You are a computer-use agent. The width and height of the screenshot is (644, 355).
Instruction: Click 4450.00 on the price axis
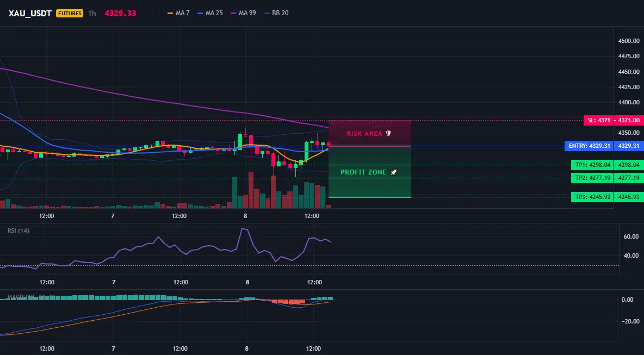coord(629,72)
